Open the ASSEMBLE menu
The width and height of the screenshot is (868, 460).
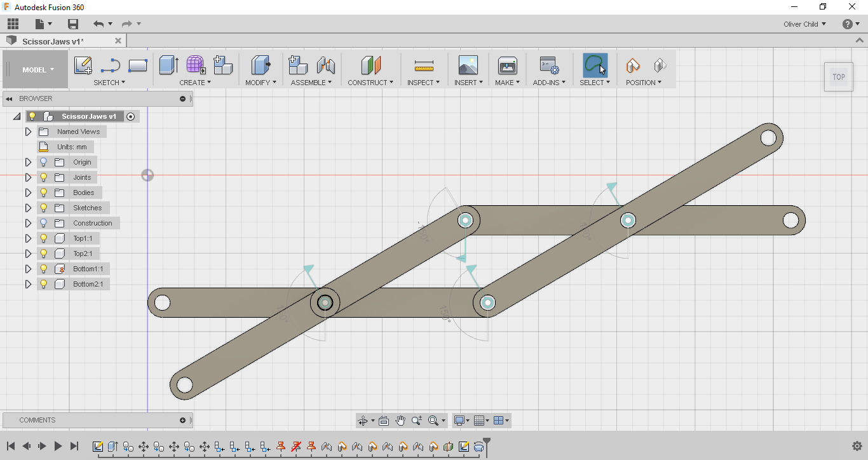pyautogui.click(x=311, y=83)
